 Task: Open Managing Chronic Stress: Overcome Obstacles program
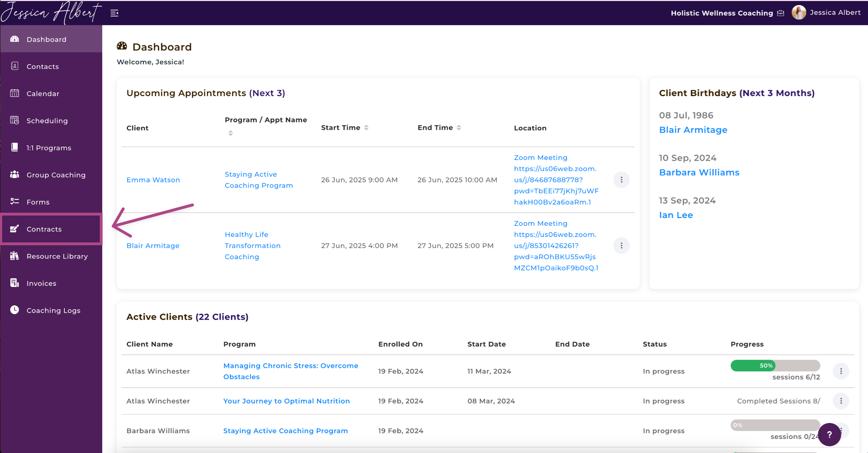(x=291, y=371)
